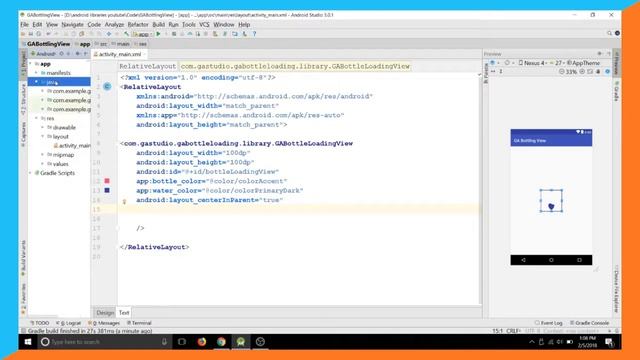Open the Refactor menu

(x=138, y=24)
